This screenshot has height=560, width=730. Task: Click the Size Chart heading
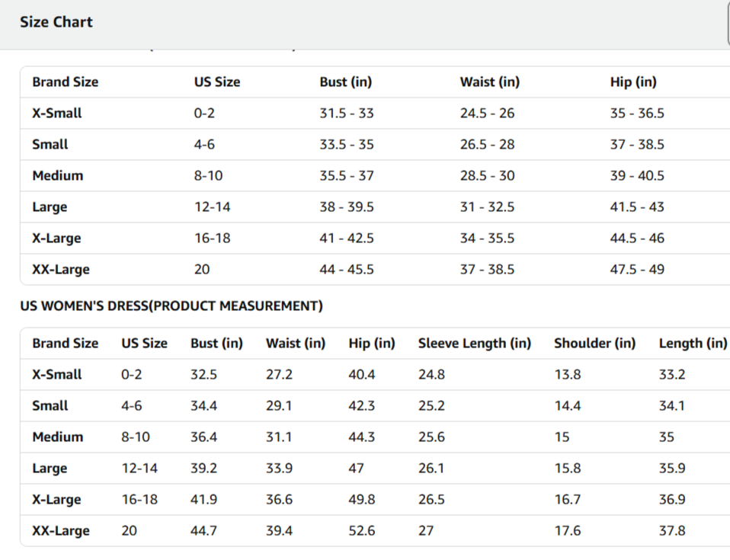(56, 22)
